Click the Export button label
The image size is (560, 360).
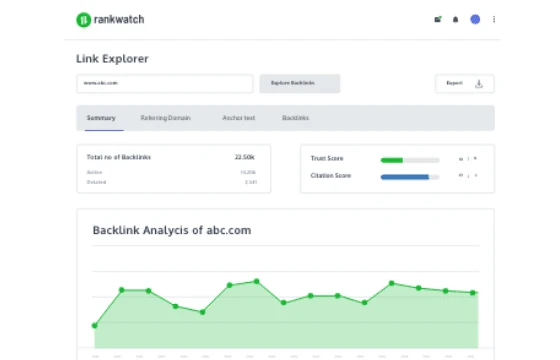click(x=454, y=83)
